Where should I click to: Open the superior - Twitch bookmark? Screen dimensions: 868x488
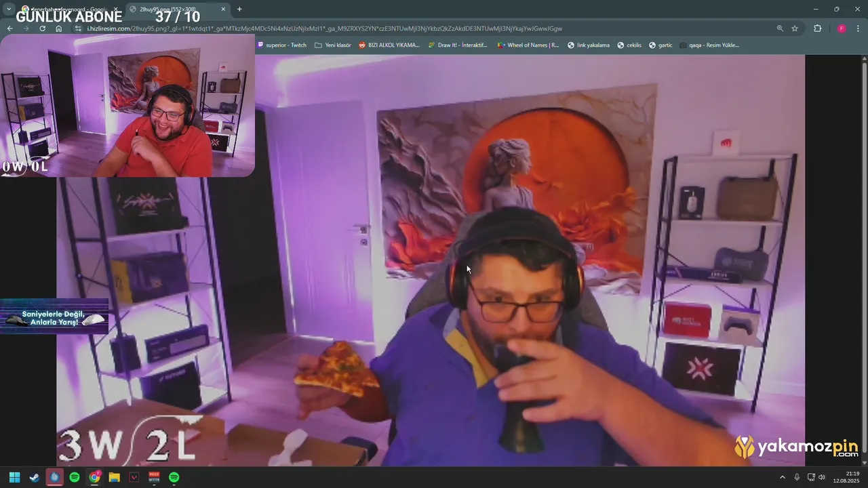coord(281,45)
